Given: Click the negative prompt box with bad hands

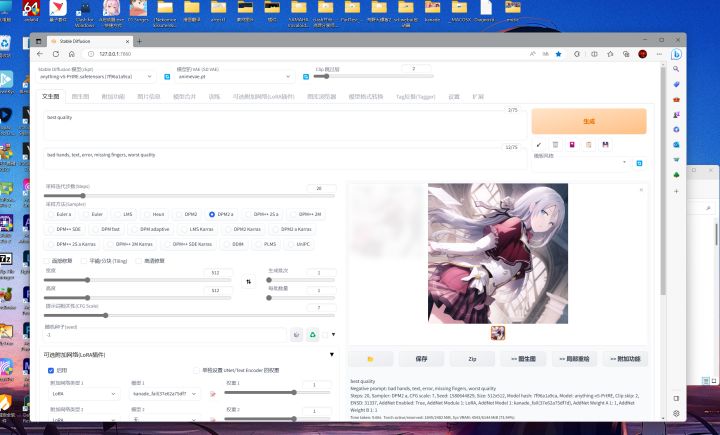Looking at the screenshot, I should coord(285,158).
